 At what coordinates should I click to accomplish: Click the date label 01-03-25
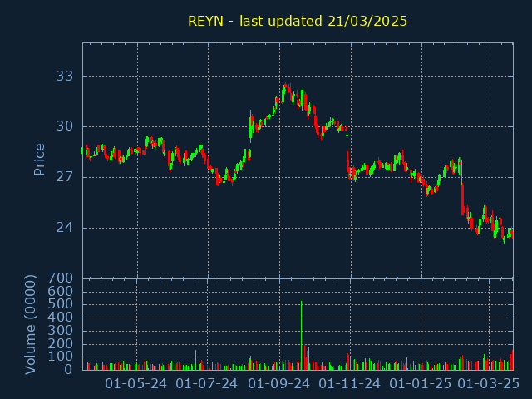[x=489, y=384]
